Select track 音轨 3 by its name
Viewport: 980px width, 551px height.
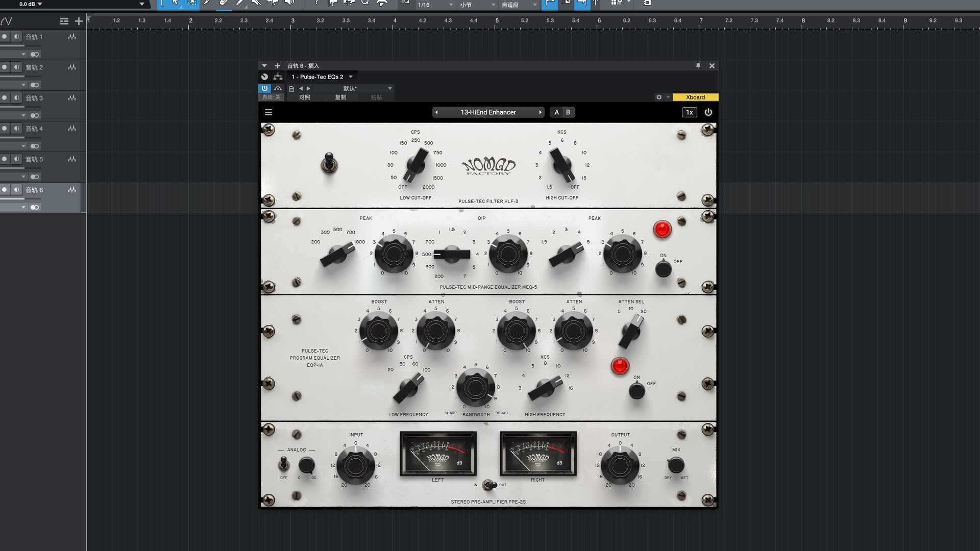point(34,98)
